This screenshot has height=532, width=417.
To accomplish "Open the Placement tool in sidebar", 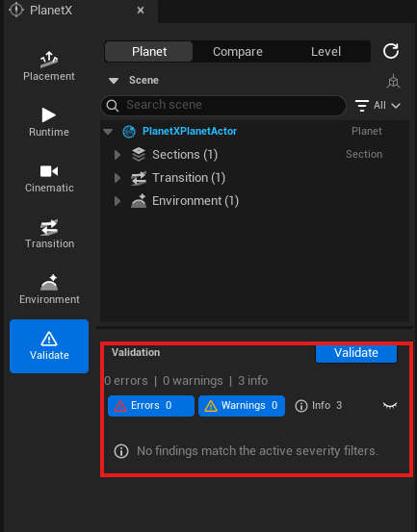I will click(x=49, y=66).
